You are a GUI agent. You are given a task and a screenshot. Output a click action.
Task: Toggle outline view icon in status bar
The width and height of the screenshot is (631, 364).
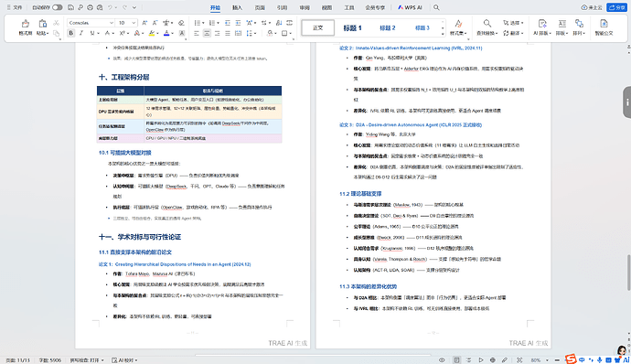pos(468,360)
